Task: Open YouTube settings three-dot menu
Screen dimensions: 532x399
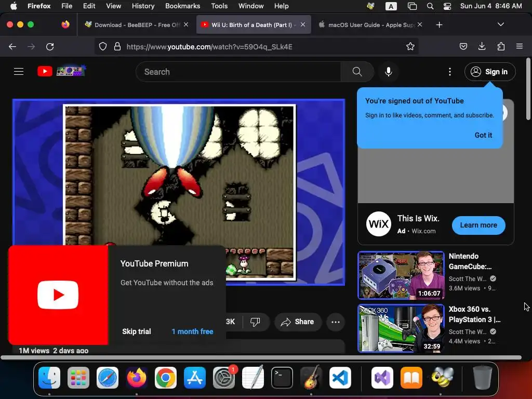Action: click(449, 72)
